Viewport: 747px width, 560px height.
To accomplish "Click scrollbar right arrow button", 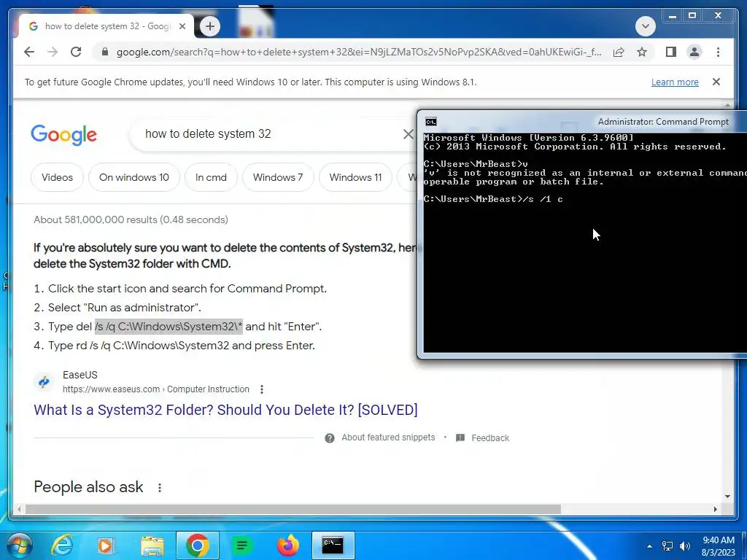I will (715, 509).
